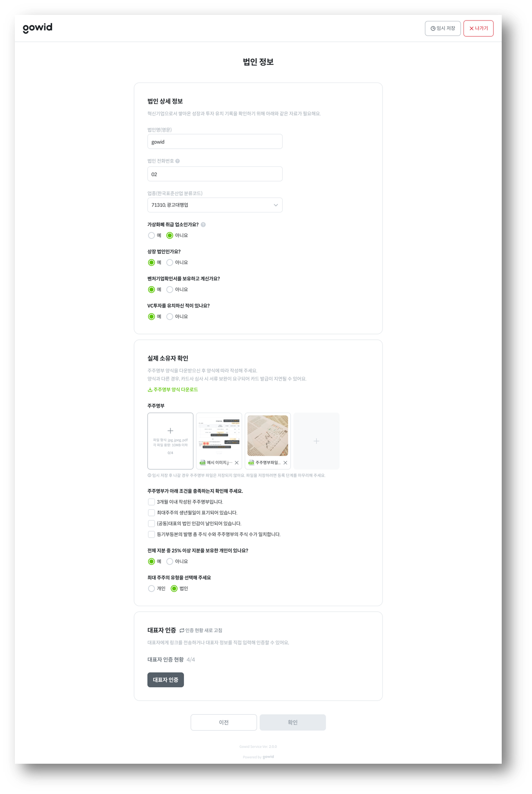
Task: Click help icon next to 법인 전화번호
Action: coord(177,161)
